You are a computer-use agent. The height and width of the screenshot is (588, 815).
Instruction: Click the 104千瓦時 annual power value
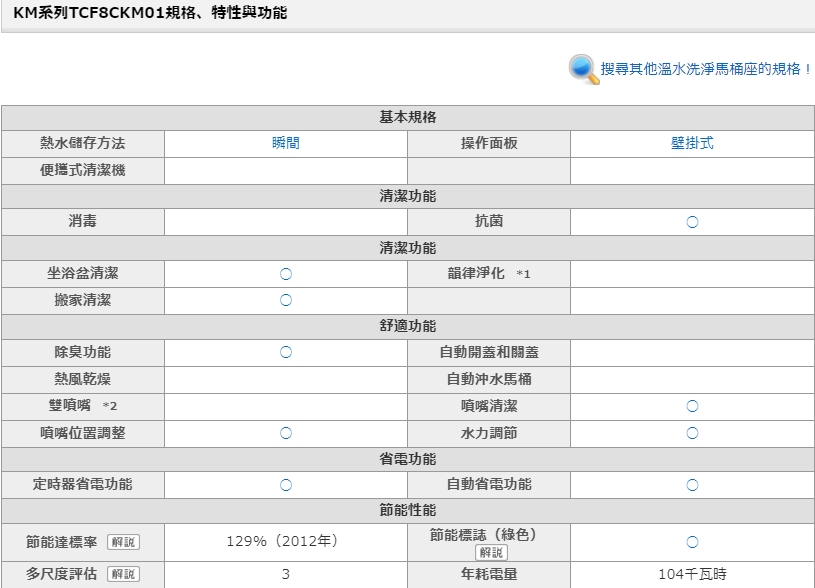pos(692,574)
